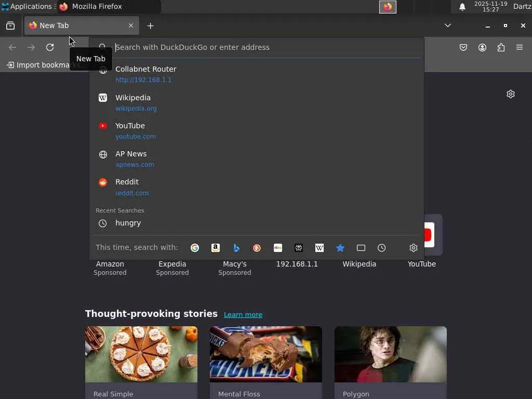Open the Mental Floss Snickers story
The image size is (532, 399).
pyautogui.click(x=266, y=362)
